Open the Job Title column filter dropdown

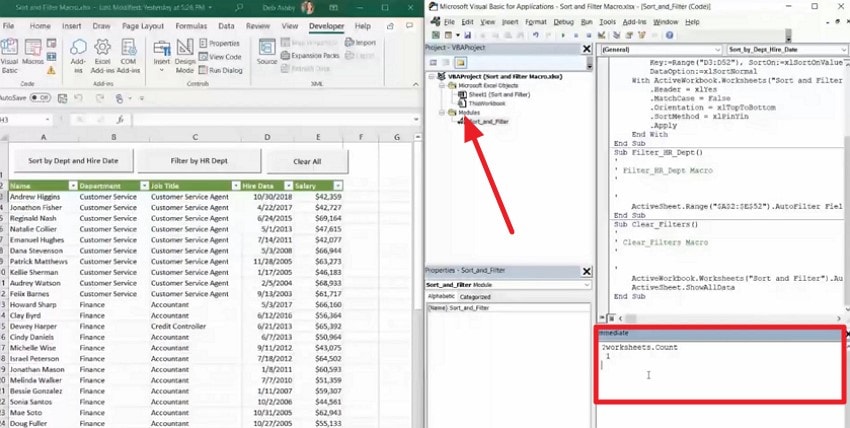[x=236, y=186]
